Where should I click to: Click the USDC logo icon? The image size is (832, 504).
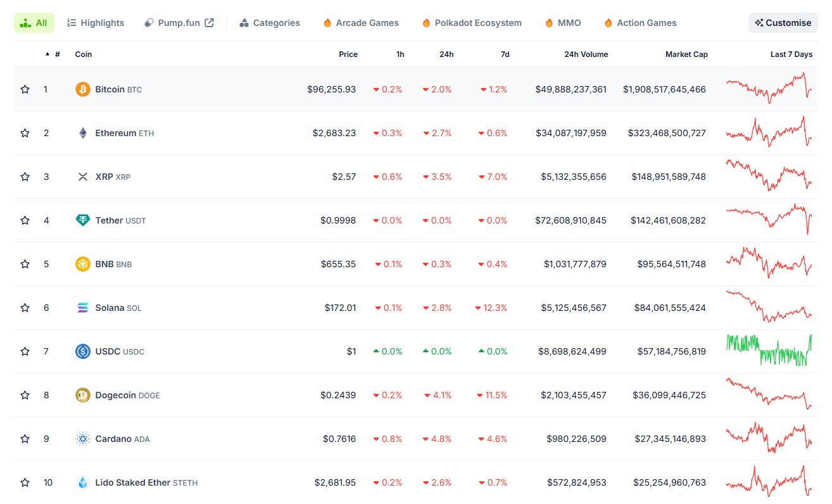click(83, 351)
